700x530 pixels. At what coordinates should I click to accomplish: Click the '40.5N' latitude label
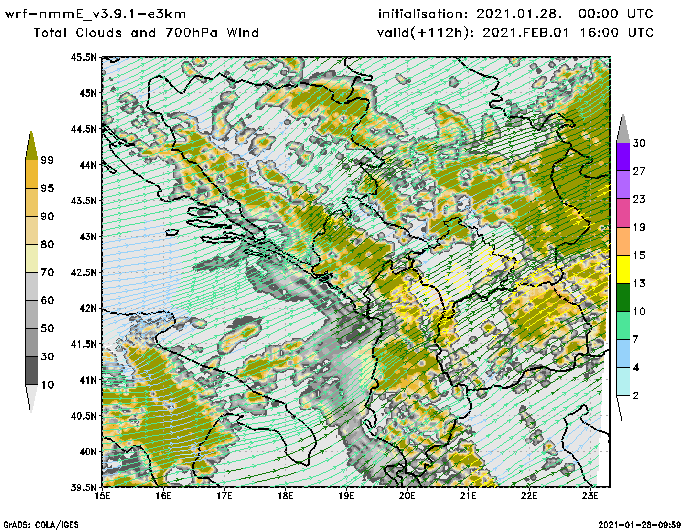pyautogui.click(x=83, y=416)
